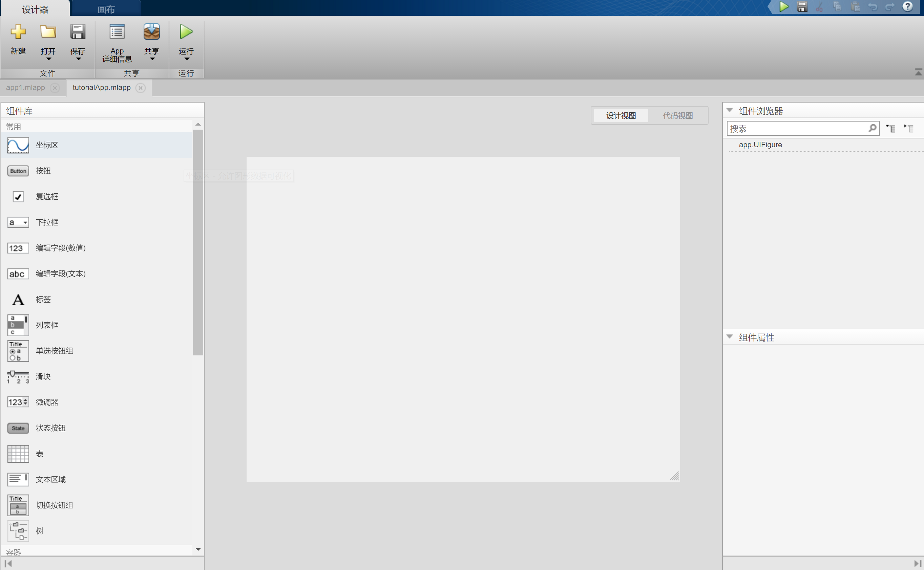Run the app with the 运行 button
The width and height of the screenshot is (924, 570).
tap(186, 42)
